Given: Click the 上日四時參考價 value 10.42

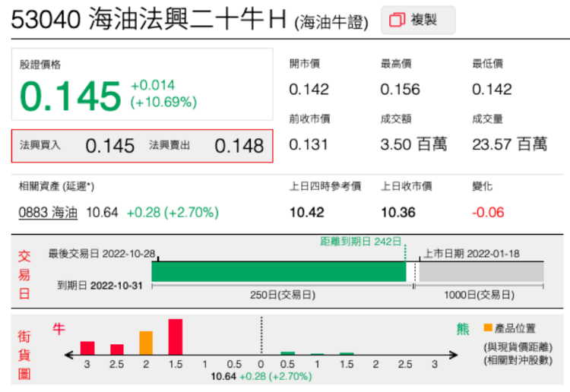Looking at the screenshot, I should pyautogui.click(x=307, y=213).
